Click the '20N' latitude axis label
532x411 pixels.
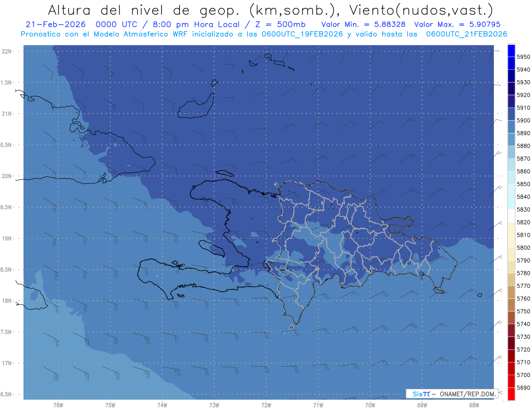(x=8, y=176)
